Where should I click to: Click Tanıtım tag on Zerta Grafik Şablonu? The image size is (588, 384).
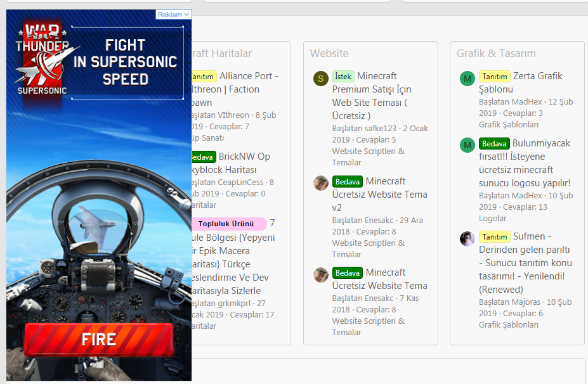[x=494, y=77]
